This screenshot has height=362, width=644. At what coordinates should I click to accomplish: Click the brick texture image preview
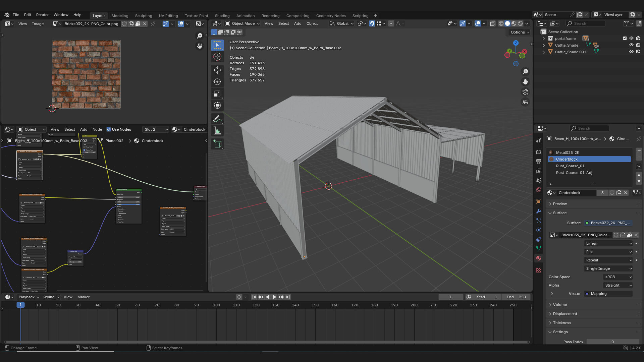click(86, 74)
